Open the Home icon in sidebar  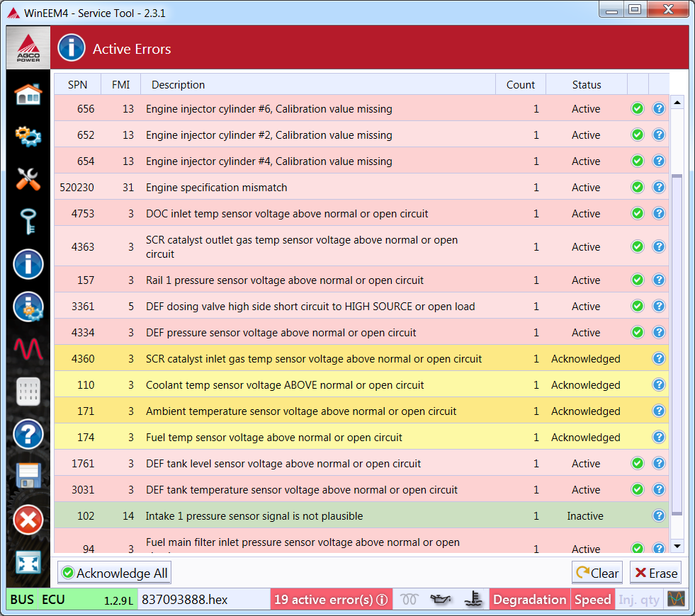pos(28,94)
